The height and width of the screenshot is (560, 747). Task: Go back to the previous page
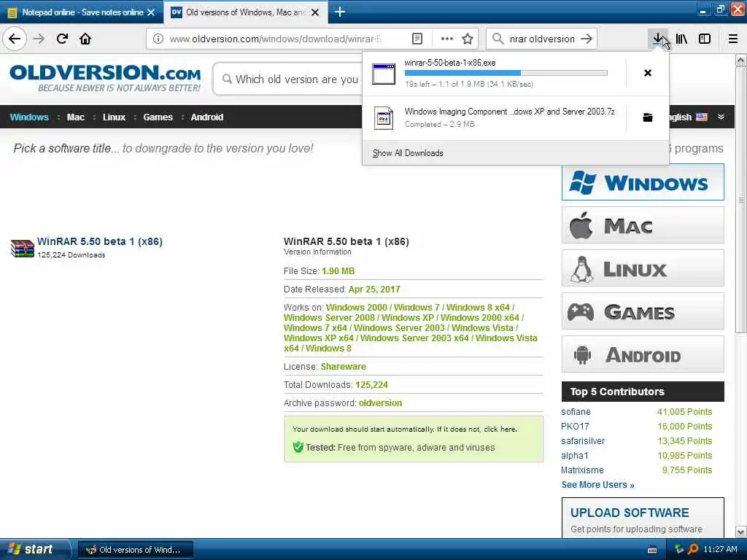(15, 39)
